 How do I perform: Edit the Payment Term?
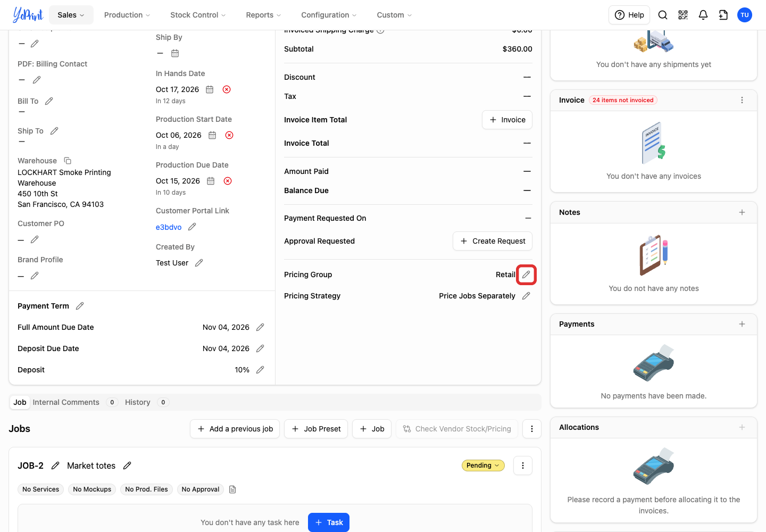pyautogui.click(x=80, y=306)
